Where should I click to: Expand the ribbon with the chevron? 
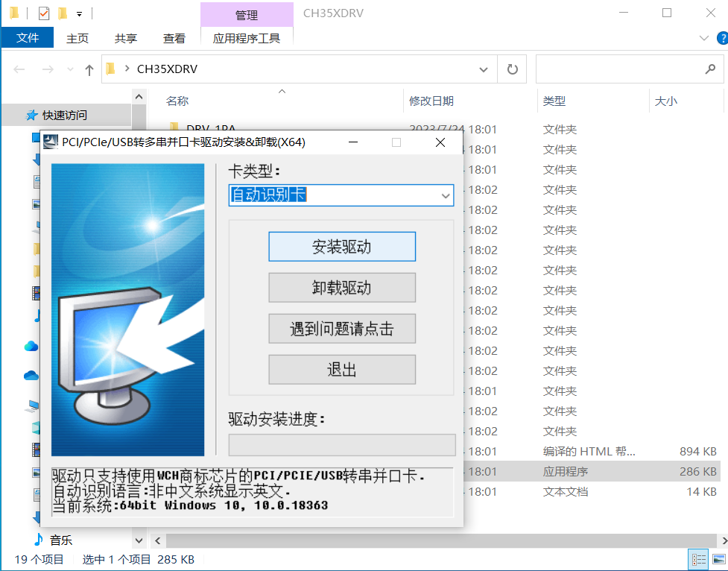pyautogui.click(x=704, y=38)
